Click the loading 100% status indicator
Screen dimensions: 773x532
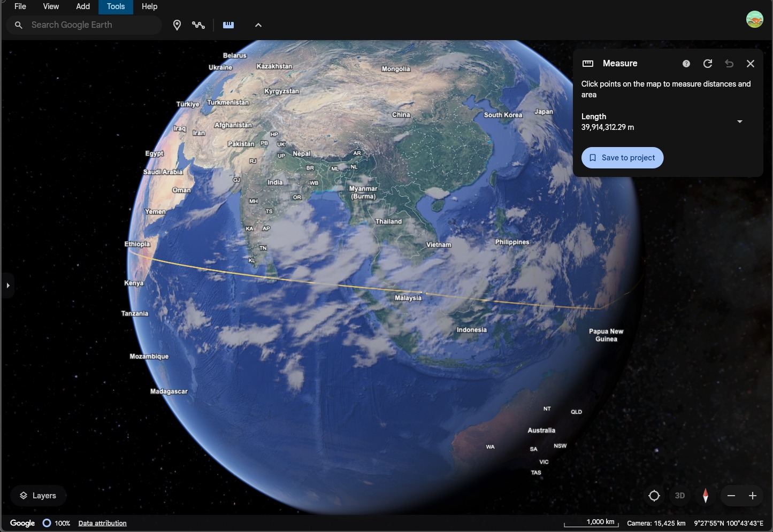pyautogui.click(x=56, y=523)
